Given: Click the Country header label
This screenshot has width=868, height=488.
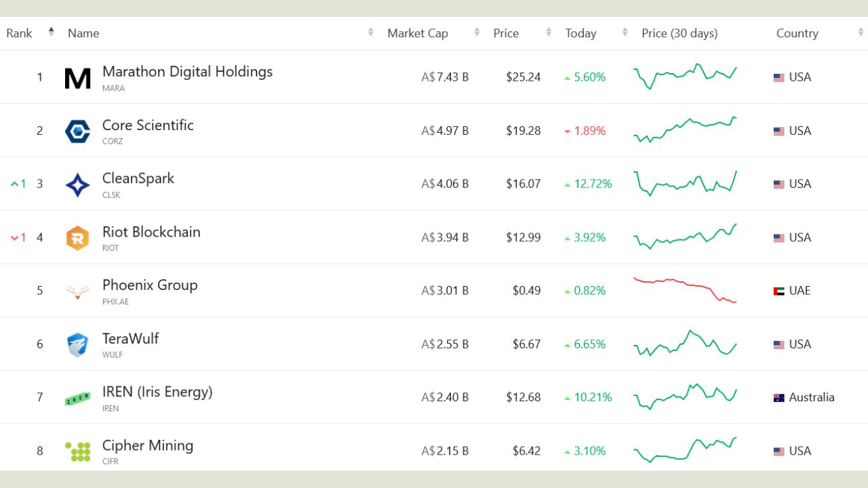Looking at the screenshot, I should tap(797, 33).
